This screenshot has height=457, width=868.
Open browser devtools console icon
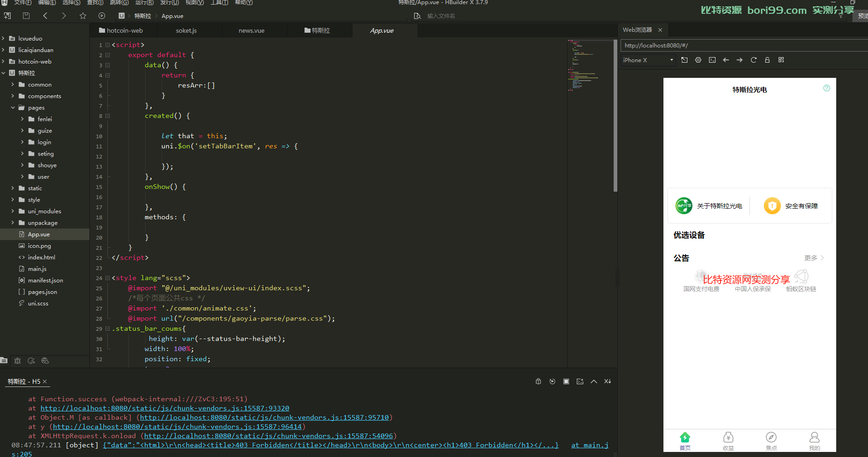click(x=712, y=60)
